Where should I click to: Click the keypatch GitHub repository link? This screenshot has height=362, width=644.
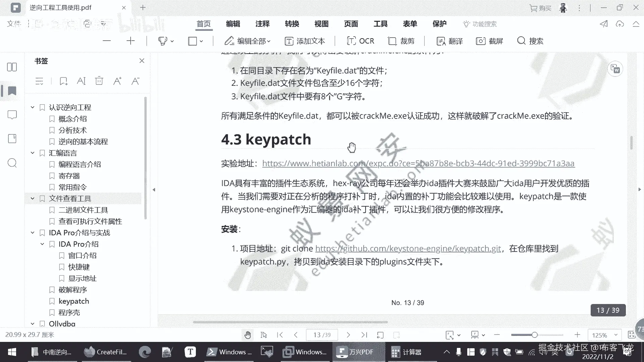pyautogui.click(x=408, y=249)
